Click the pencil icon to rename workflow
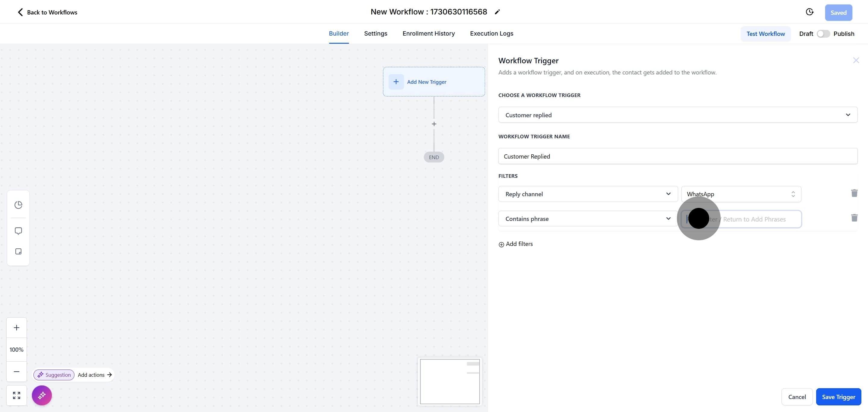 497,12
